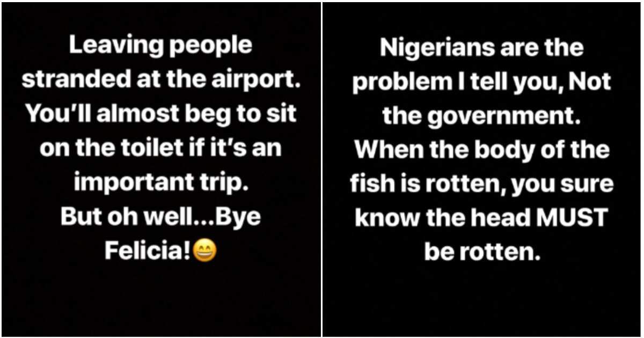Image resolution: width=644 pixels, height=338 pixels.
Task: Click the grinning emoji after Felicia
Action: pos(204,251)
